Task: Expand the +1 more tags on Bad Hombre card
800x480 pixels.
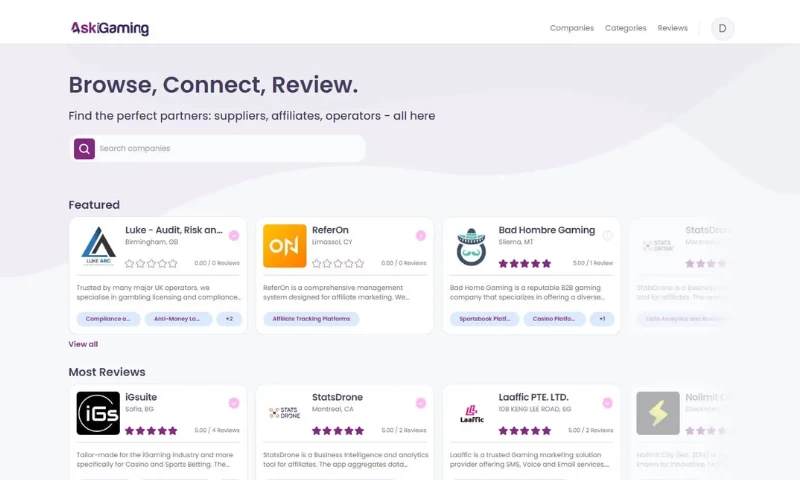Action: pos(602,319)
